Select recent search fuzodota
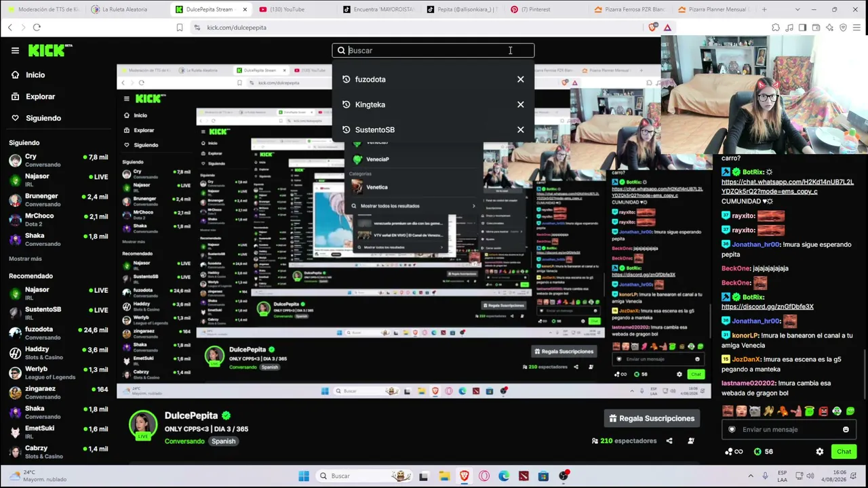 [370, 79]
